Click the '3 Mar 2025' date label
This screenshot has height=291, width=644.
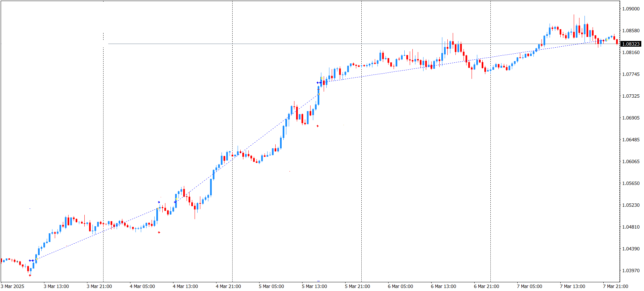click(13, 286)
